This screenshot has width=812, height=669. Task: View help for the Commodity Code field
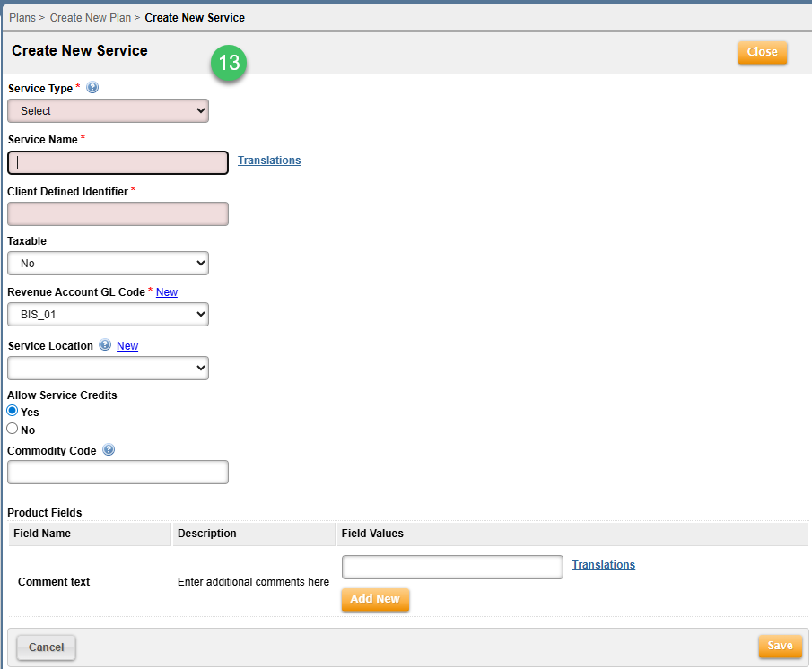click(109, 449)
